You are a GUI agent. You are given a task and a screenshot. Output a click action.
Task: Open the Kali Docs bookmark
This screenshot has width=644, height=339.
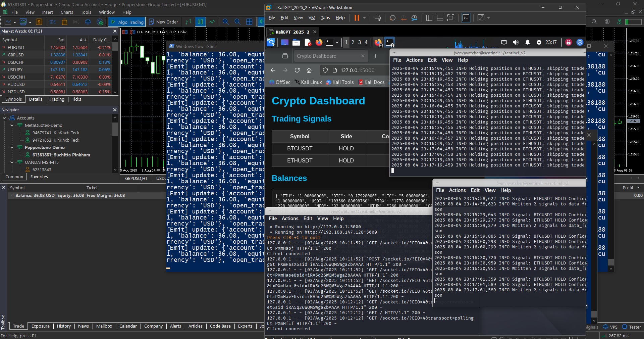[x=371, y=82]
